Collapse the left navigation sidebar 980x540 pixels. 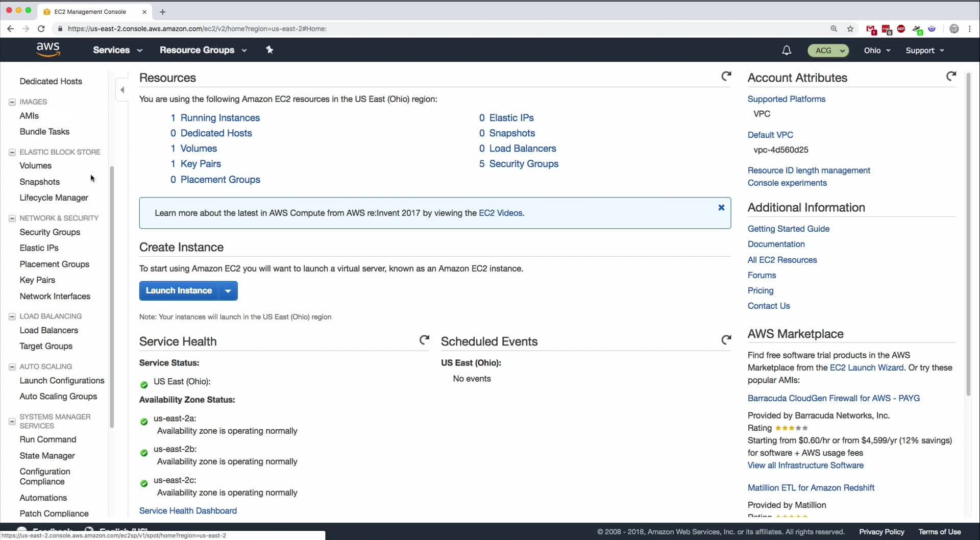click(x=122, y=90)
